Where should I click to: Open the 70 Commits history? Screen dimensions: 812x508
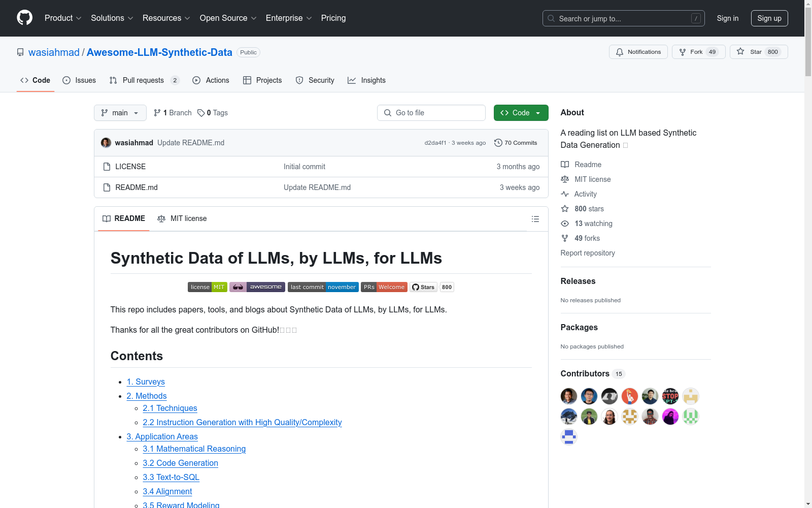[516, 143]
